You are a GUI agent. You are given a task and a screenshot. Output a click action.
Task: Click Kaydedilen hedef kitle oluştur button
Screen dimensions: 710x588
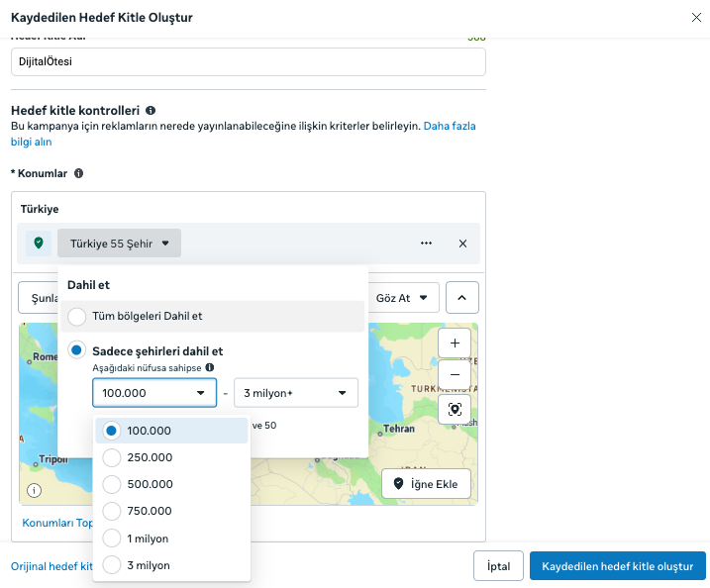pyautogui.click(x=617, y=566)
